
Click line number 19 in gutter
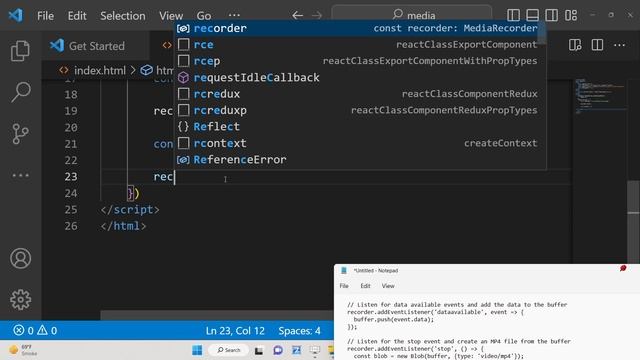click(71, 111)
